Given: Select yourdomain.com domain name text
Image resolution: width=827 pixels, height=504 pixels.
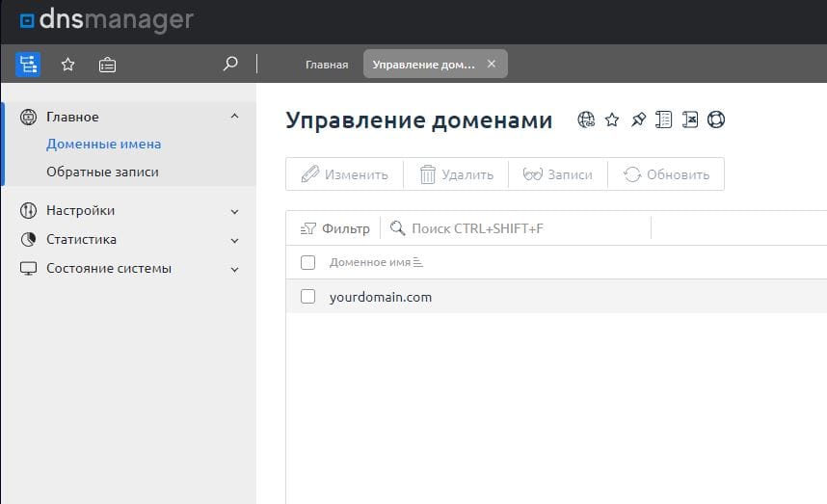Looking at the screenshot, I should 381,297.
